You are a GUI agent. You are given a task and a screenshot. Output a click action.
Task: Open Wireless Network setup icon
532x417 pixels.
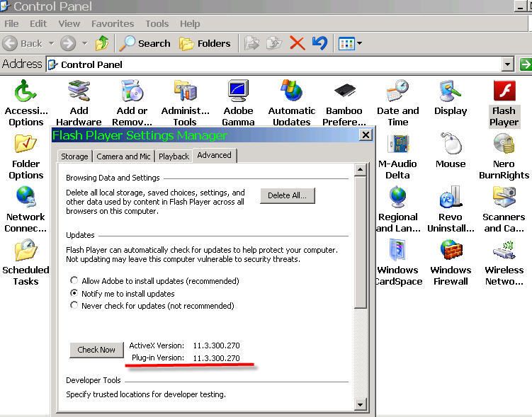[x=504, y=263]
